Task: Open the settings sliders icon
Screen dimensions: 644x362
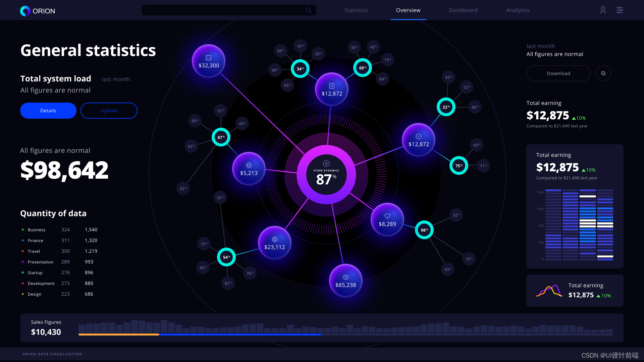Action: pos(620,10)
